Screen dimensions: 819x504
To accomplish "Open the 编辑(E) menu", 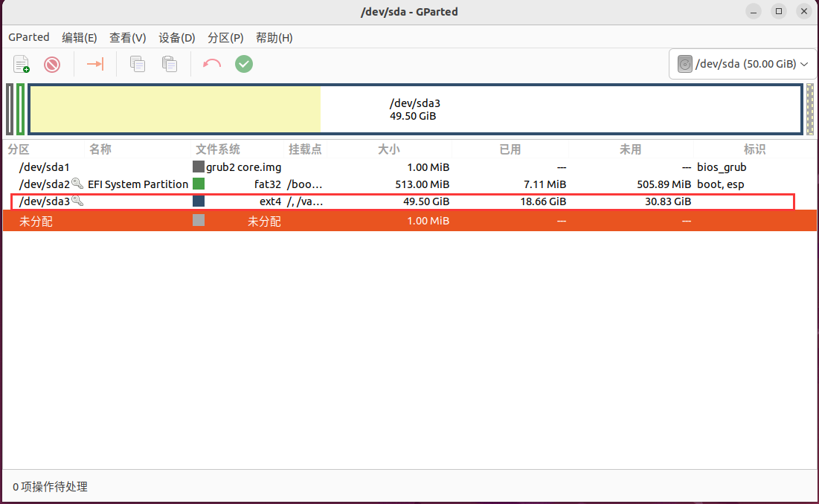I will pos(80,38).
